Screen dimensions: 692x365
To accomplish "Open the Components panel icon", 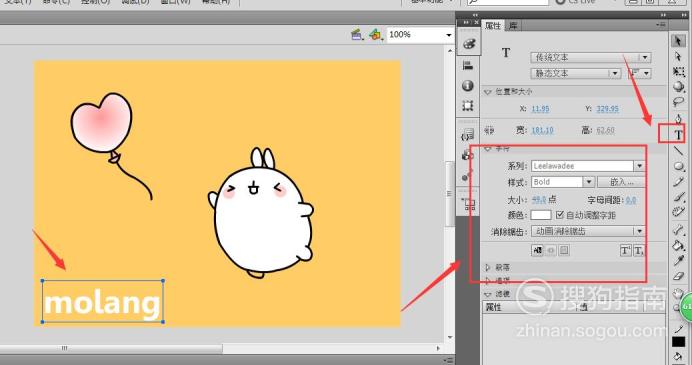I will click(x=468, y=155).
